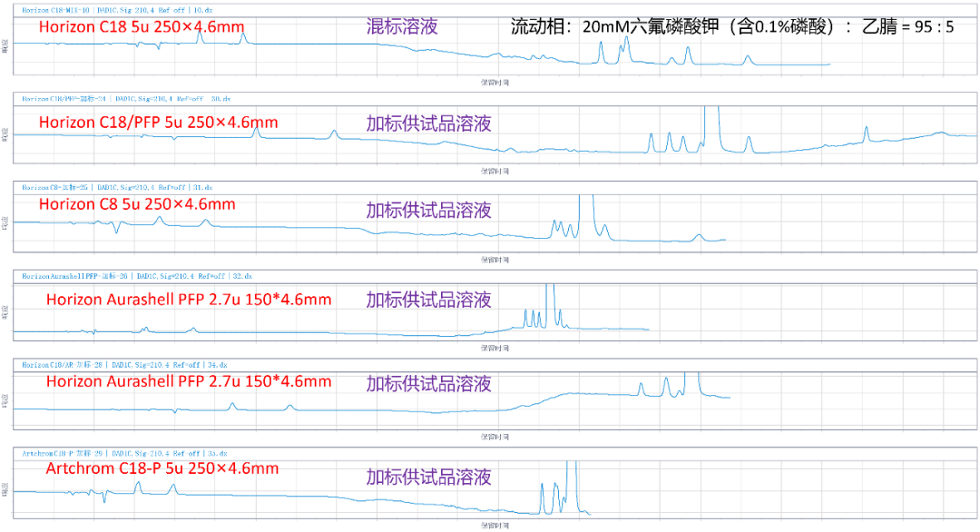Click red 'Horizon Aurashell PFP' label in the 32.dx panel
The height and width of the screenshot is (532, 980).
(189, 300)
